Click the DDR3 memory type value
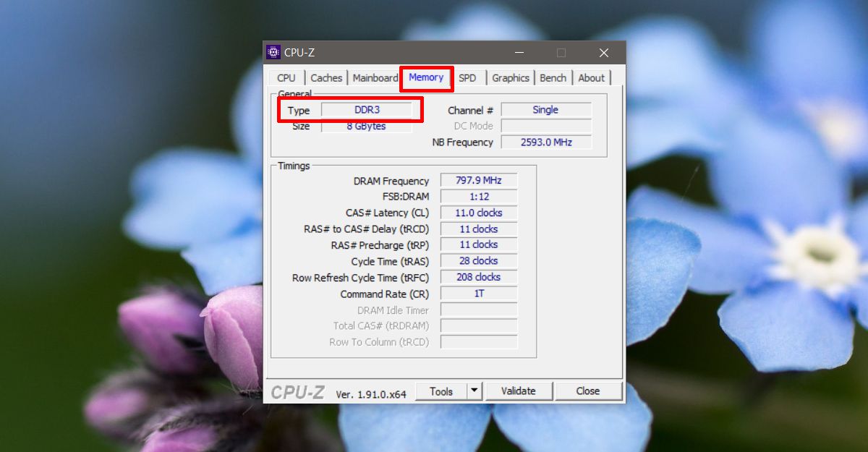The height and width of the screenshot is (452, 868). [367, 110]
